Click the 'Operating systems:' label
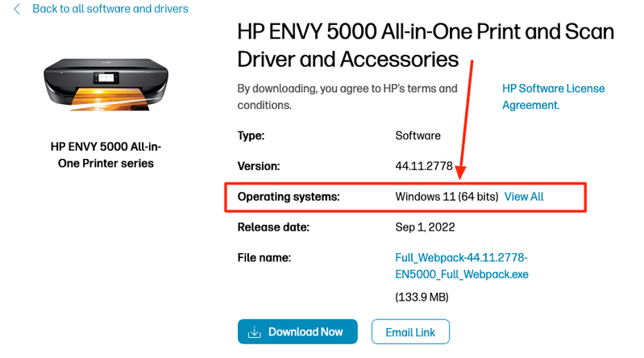 [x=289, y=197]
